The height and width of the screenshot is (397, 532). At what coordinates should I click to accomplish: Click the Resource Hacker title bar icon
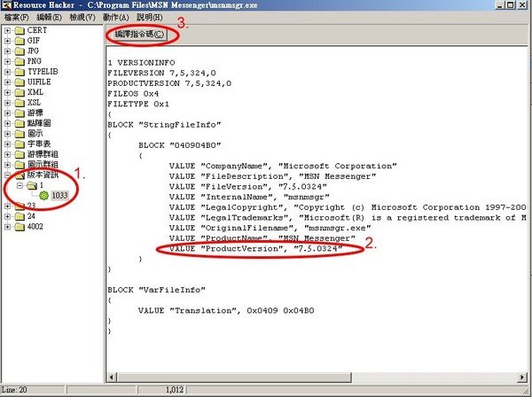click(6, 5)
